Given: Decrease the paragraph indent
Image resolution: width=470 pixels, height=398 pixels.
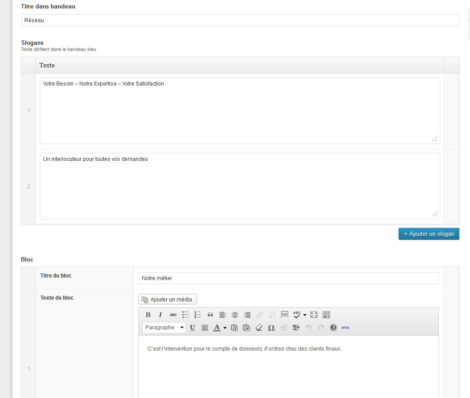Looking at the screenshot, I should point(284,328).
